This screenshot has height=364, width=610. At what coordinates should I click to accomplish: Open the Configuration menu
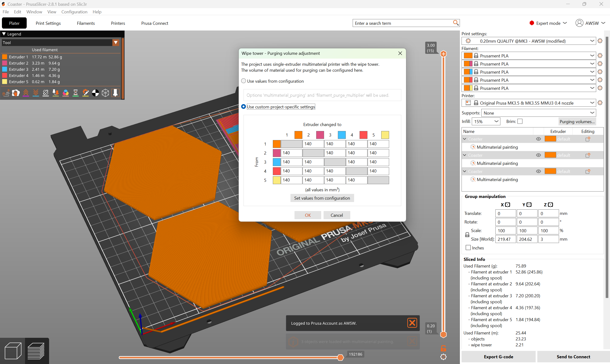click(74, 12)
